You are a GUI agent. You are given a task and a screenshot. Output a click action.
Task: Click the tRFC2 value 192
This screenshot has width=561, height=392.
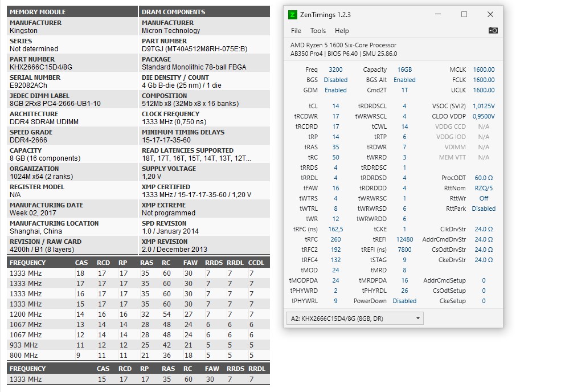point(335,250)
